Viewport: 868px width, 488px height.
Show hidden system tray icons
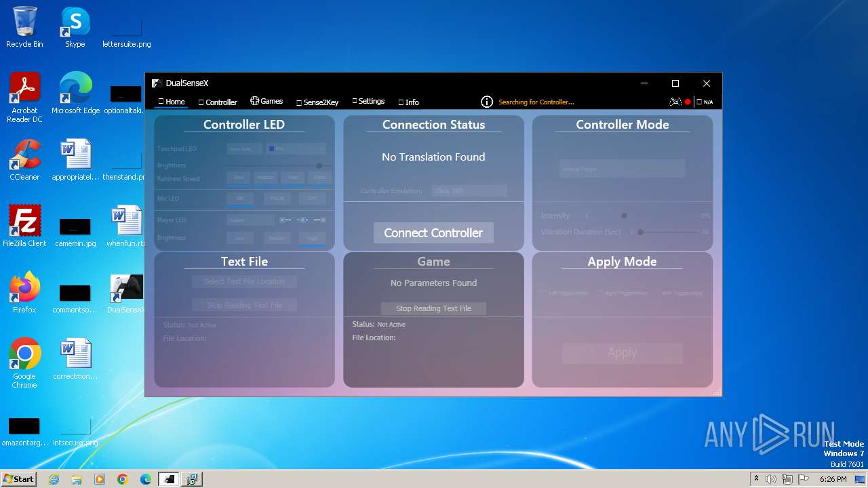click(x=755, y=479)
